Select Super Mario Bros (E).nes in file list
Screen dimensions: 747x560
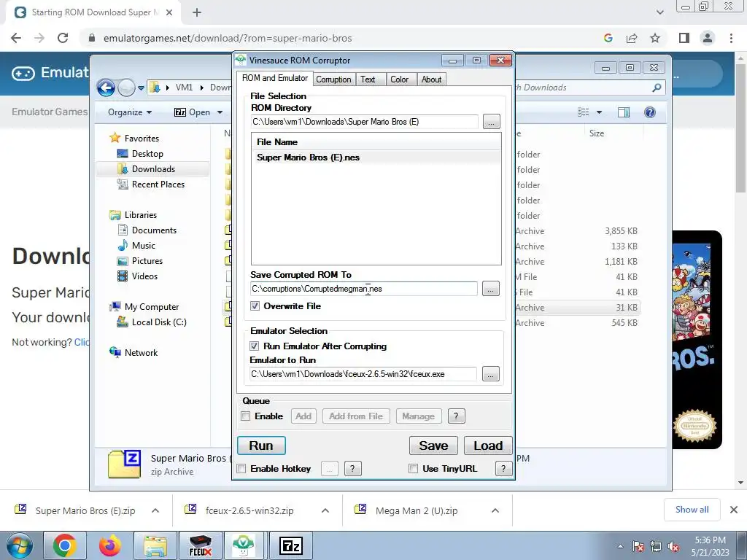point(376,157)
